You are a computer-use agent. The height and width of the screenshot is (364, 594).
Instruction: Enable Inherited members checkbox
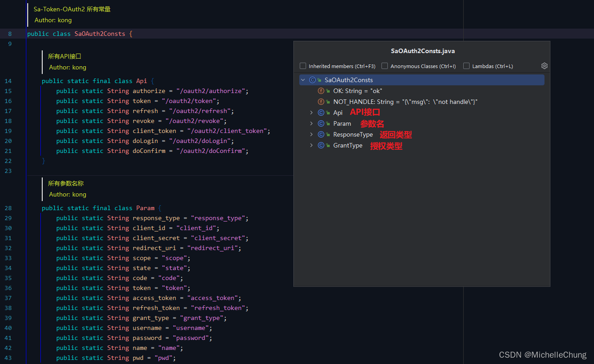click(x=303, y=66)
